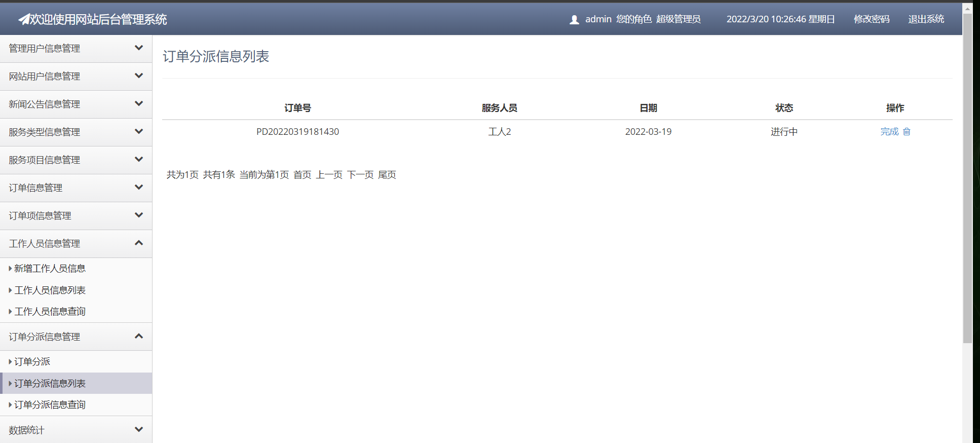The image size is (980, 443).
Task: Collapse 工作人员信息管理 chevron
Action: pos(139,243)
